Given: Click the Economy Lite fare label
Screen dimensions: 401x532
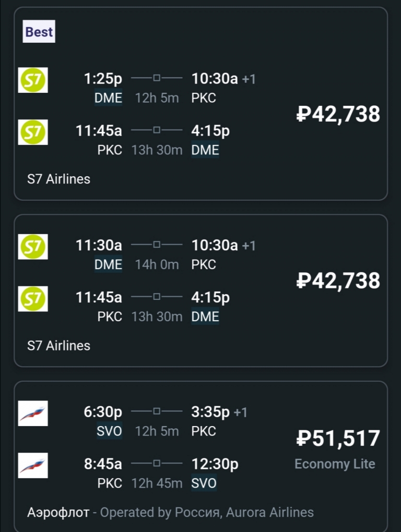Looking at the screenshot, I should [x=335, y=464].
